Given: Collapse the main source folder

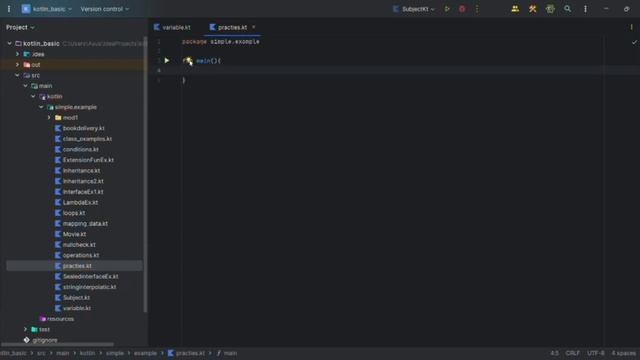Looking at the screenshot, I should (25, 86).
